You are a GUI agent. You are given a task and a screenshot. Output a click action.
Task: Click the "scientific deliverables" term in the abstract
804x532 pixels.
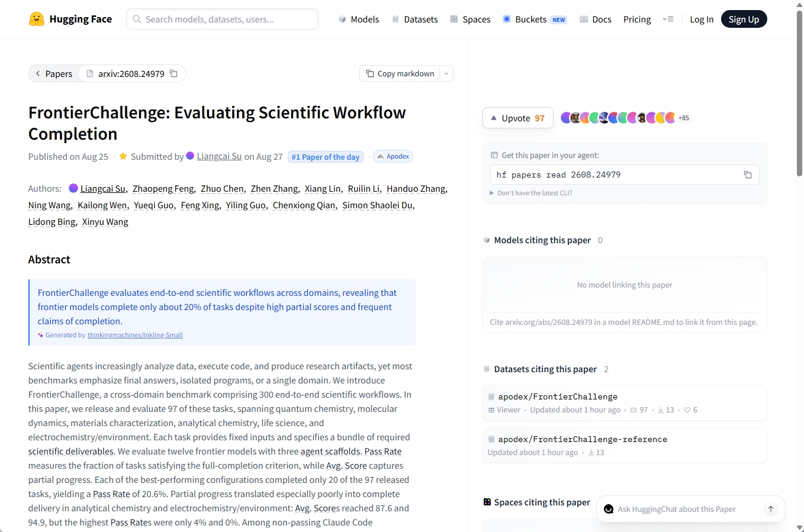pyautogui.click(x=70, y=451)
